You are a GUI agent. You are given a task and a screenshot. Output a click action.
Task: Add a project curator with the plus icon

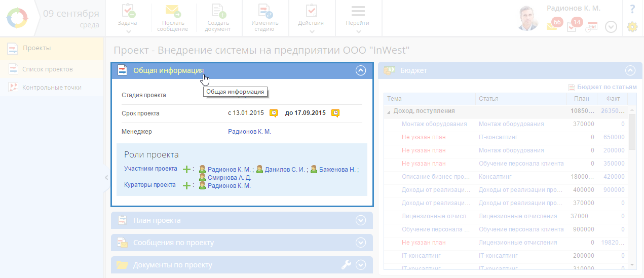coord(186,185)
